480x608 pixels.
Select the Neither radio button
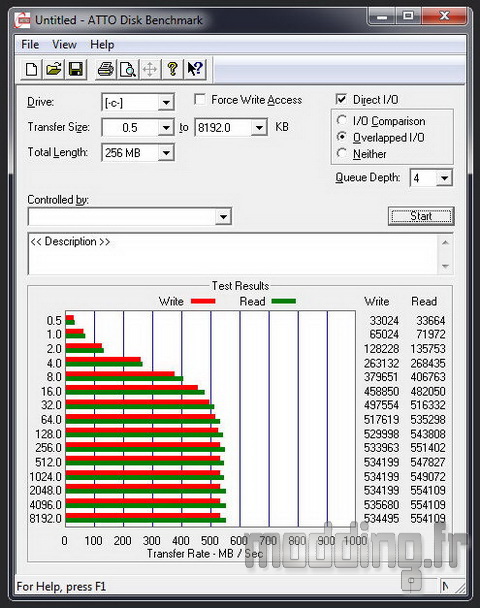[342, 154]
